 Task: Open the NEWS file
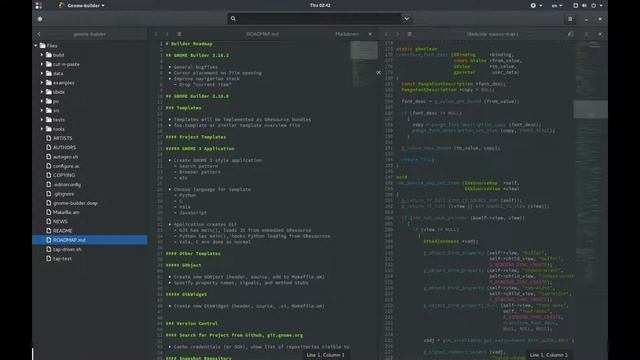(60, 222)
